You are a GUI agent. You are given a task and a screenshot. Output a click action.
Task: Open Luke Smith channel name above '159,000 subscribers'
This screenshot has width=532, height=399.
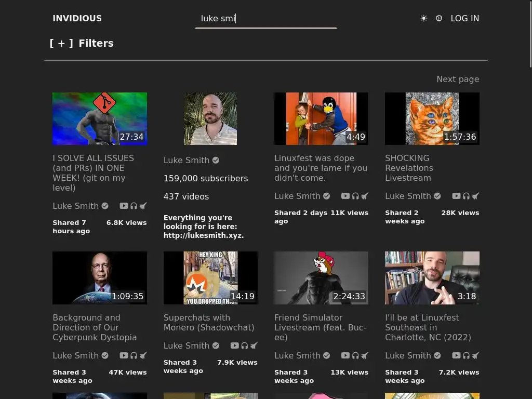pos(191,160)
